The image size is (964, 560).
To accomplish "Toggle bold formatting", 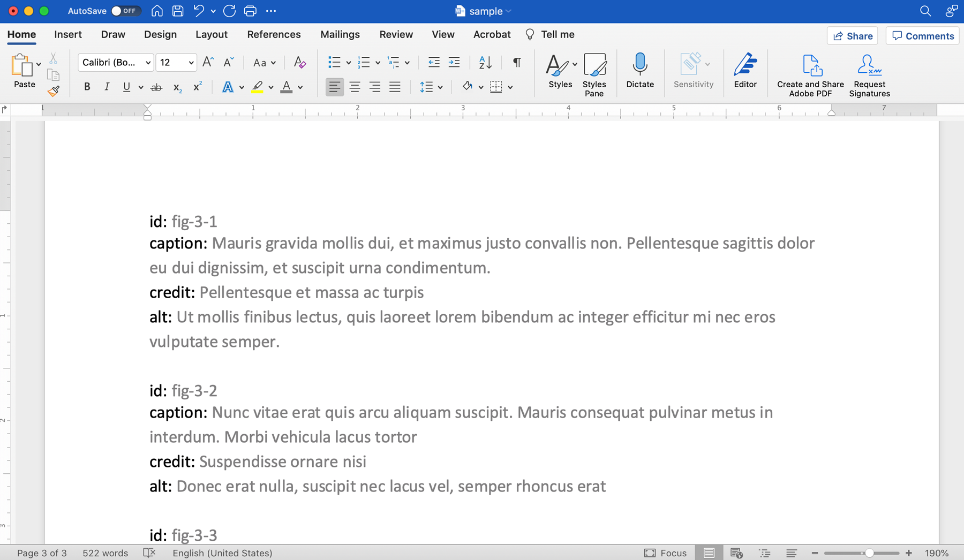I will tap(87, 87).
